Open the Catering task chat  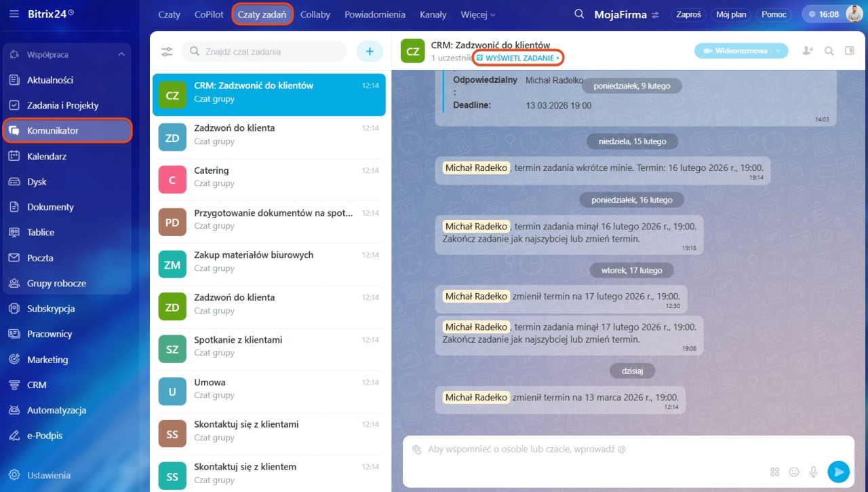pyautogui.click(x=269, y=179)
